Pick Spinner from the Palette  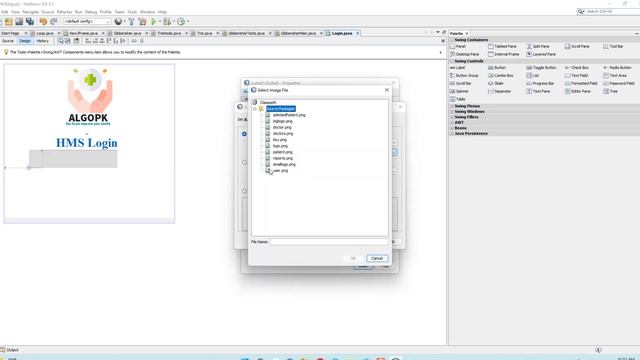tap(459, 91)
